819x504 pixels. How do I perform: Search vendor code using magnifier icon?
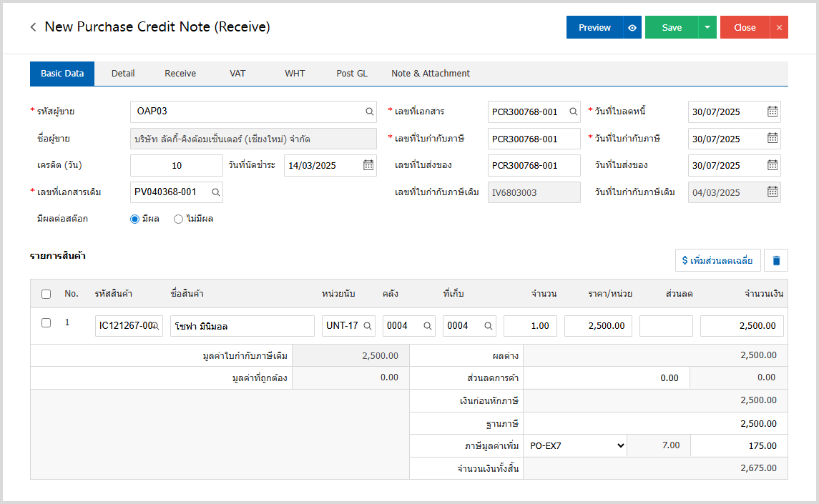(x=370, y=112)
